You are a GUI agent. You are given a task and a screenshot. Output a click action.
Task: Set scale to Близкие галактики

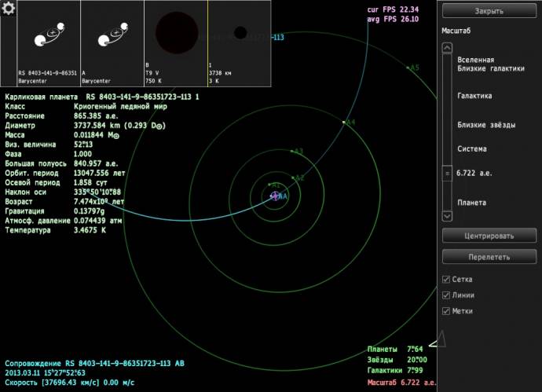(490, 68)
